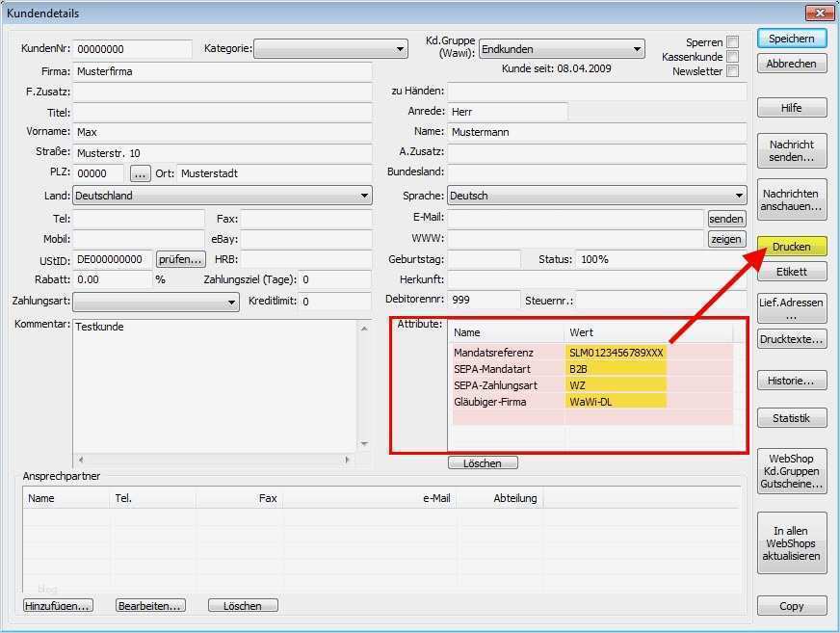Click the Debitorennr field with 999
Viewport: 840px width, 633px height.
pos(484,300)
